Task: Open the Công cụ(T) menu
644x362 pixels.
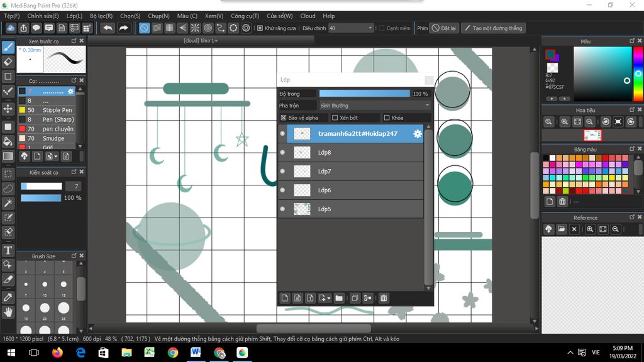Action: click(245, 16)
